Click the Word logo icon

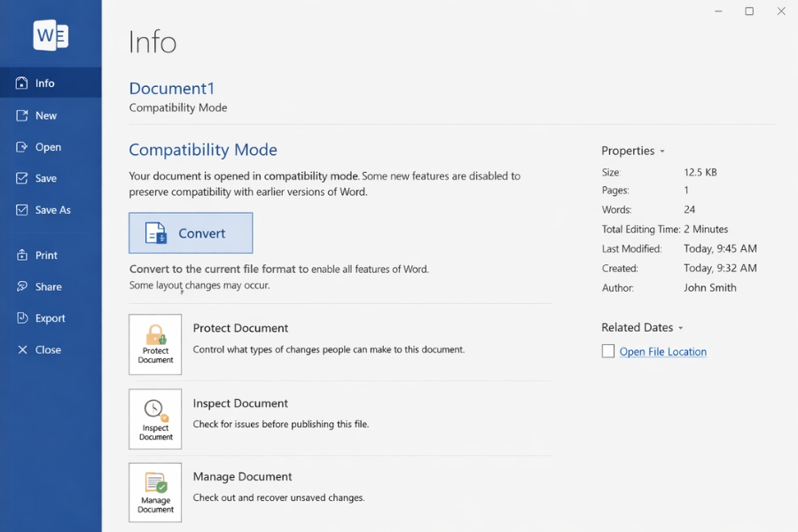coord(51,35)
